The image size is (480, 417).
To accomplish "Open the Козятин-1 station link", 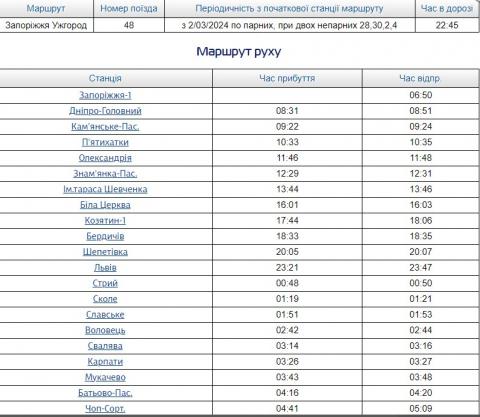I will pos(105,221).
